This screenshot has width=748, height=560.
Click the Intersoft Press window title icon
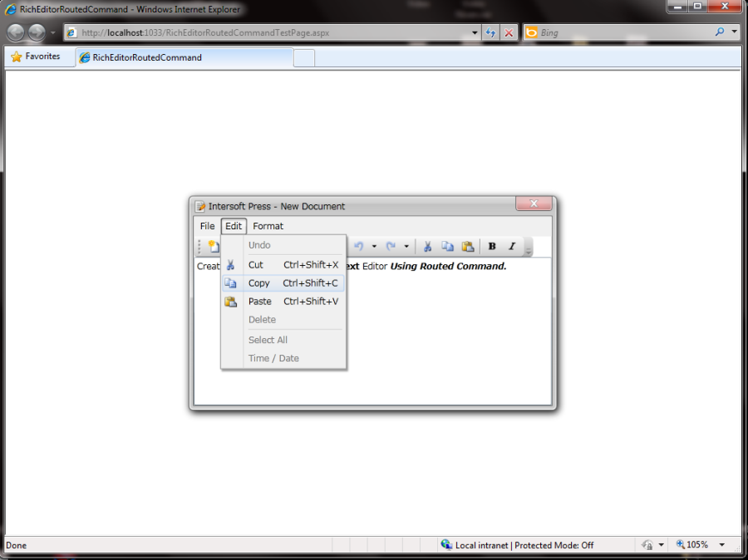[199, 206]
